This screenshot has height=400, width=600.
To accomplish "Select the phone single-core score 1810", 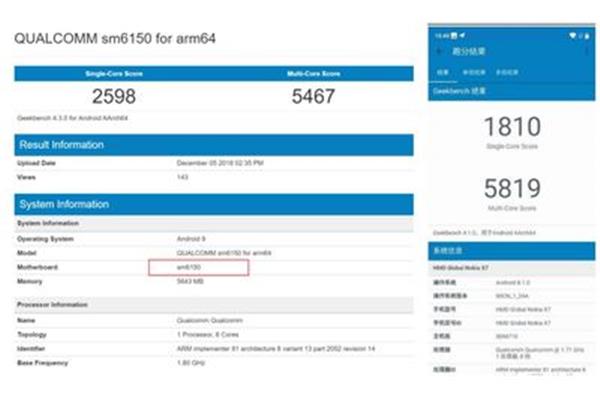I will pyautogui.click(x=512, y=127).
